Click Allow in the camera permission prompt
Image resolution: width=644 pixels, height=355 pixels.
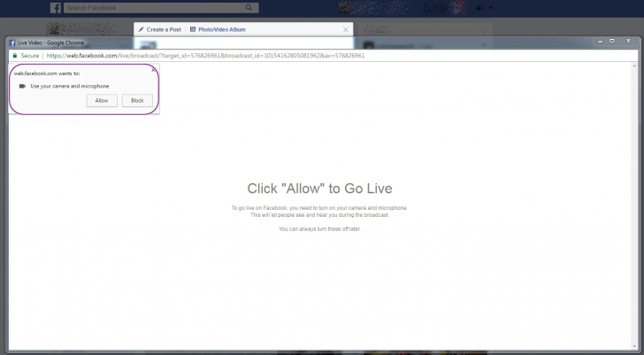[x=102, y=101]
